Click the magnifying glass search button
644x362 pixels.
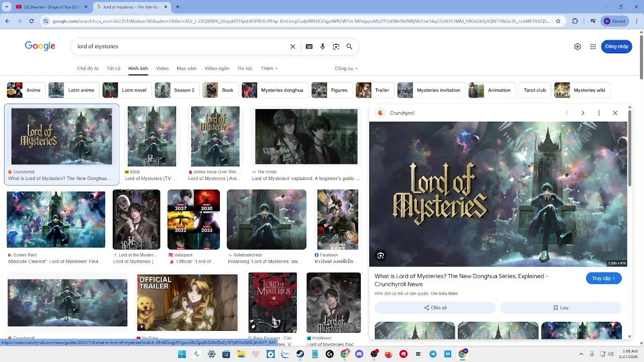click(x=349, y=46)
